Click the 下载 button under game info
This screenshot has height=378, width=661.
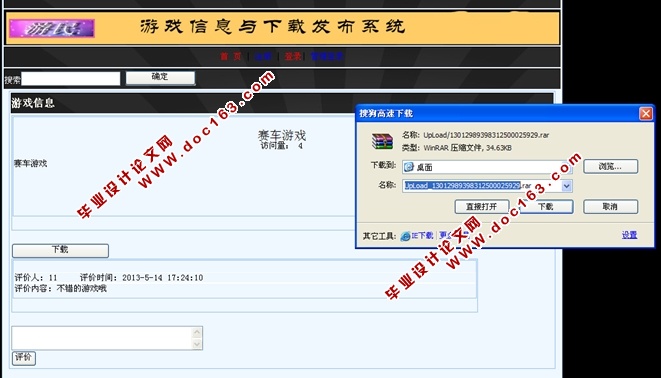pyautogui.click(x=60, y=250)
